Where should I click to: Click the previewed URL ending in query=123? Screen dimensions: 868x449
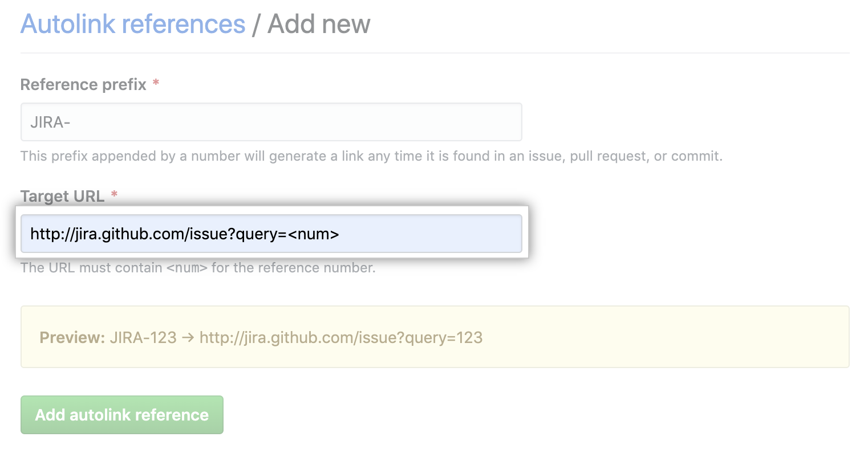(x=341, y=338)
